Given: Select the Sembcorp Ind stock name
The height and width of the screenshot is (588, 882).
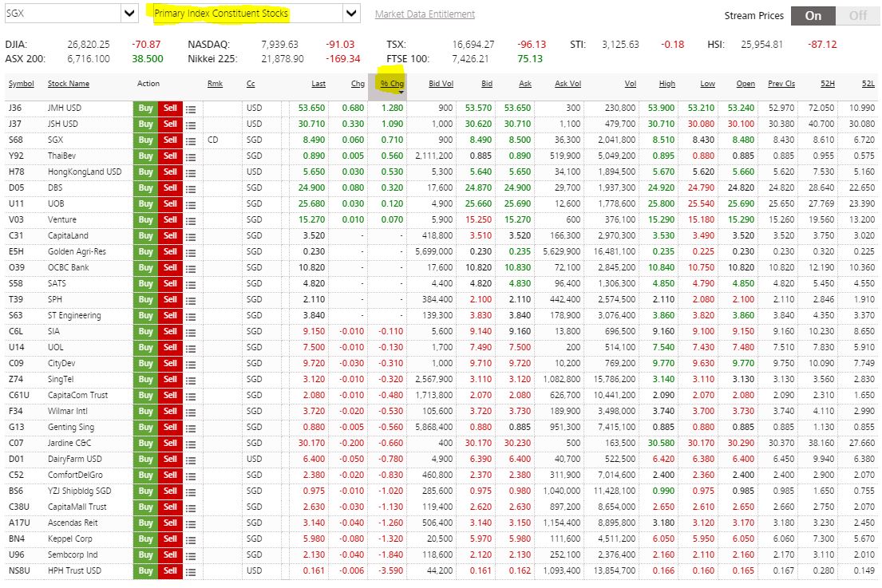Looking at the screenshot, I should coord(73,554).
